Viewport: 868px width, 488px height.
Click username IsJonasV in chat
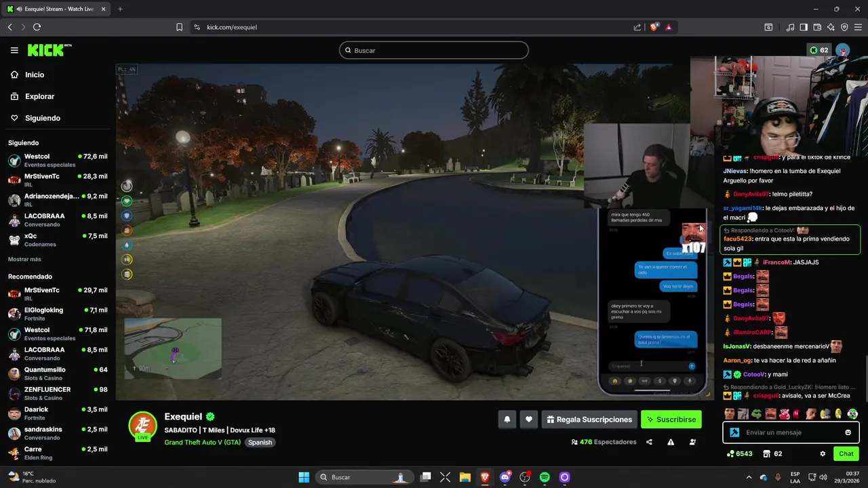coord(737,346)
